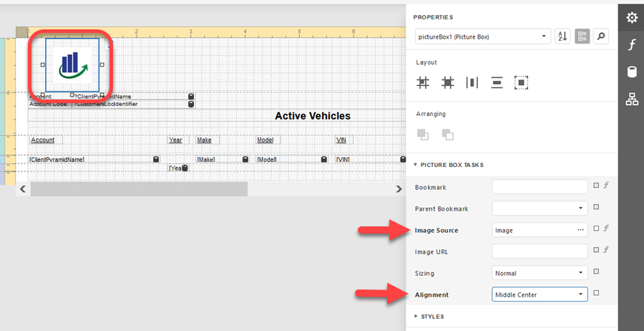Click the square marker beside Alignment
The width and height of the screenshot is (644, 331).
point(596,294)
